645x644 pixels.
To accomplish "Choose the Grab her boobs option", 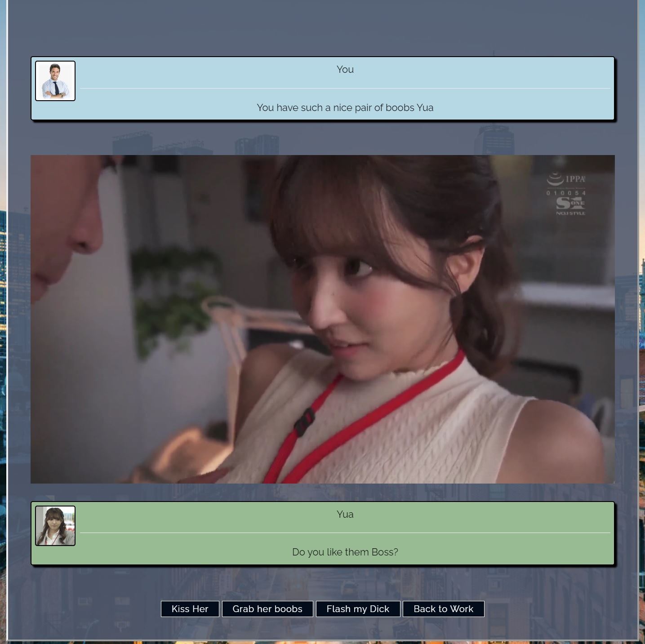I will (x=267, y=609).
